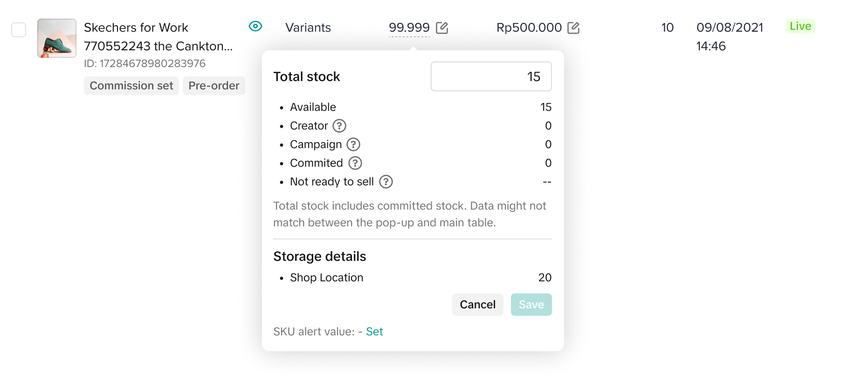The height and width of the screenshot is (381, 868).
Task: Select the Skechers product row checkbox
Action: [19, 30]
